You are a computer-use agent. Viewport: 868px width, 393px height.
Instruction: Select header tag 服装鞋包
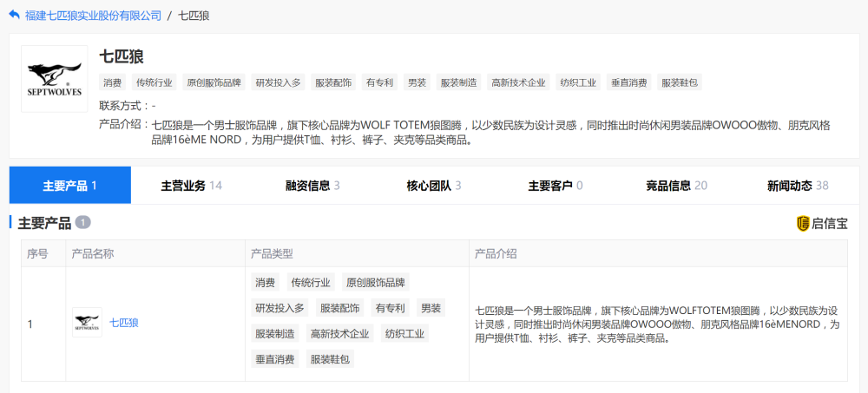(680, 83)
